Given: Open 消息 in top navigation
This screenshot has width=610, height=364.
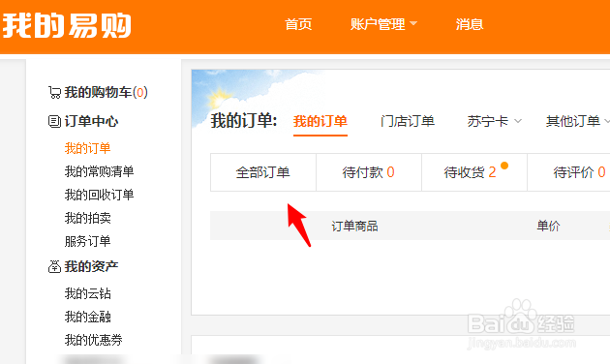Looking at the screenshot, I should (470, 24).
